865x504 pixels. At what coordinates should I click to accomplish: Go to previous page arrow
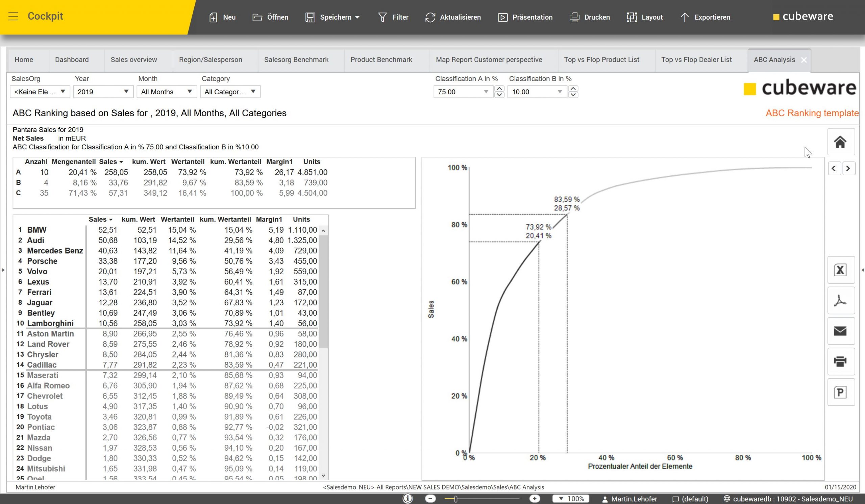pyautogui.click(x=834, y=169)
